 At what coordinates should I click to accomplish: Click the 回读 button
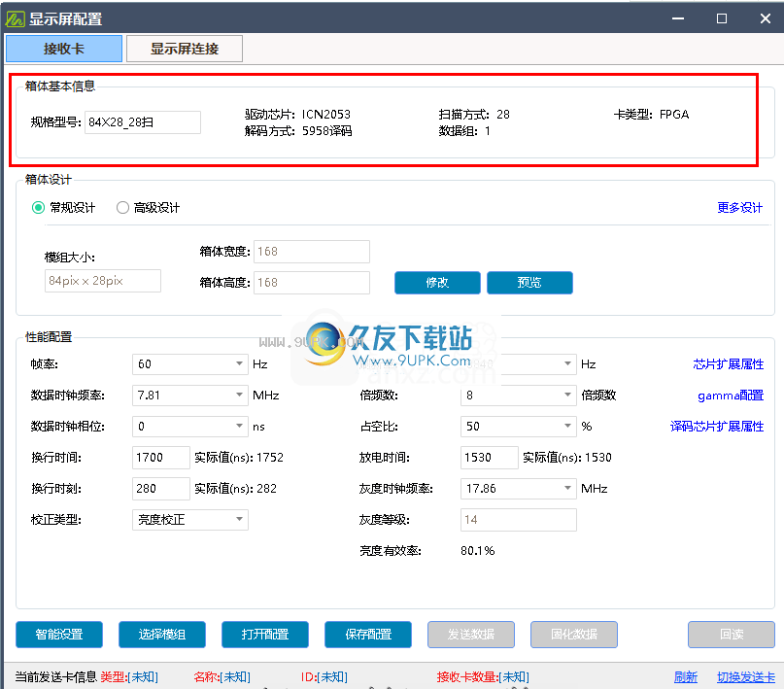coord(732,634)
